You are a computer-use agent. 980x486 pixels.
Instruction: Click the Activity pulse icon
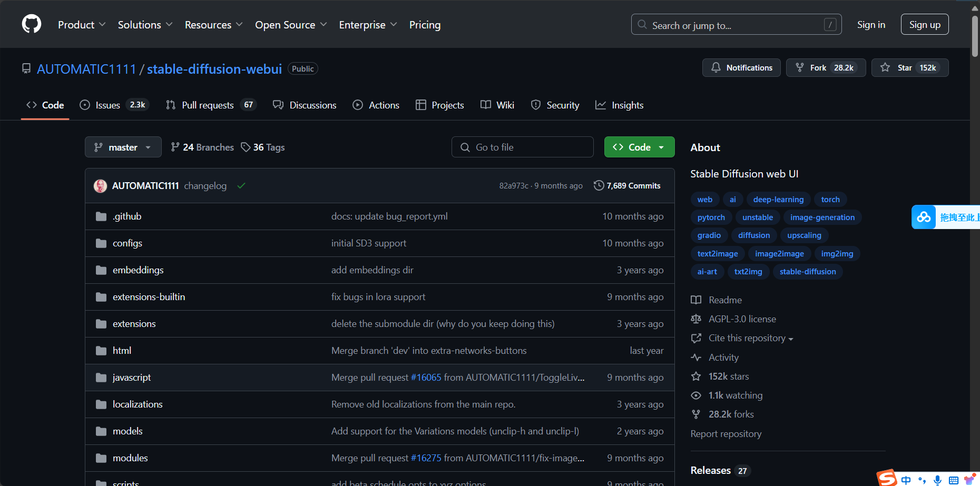tap(696, 358)
